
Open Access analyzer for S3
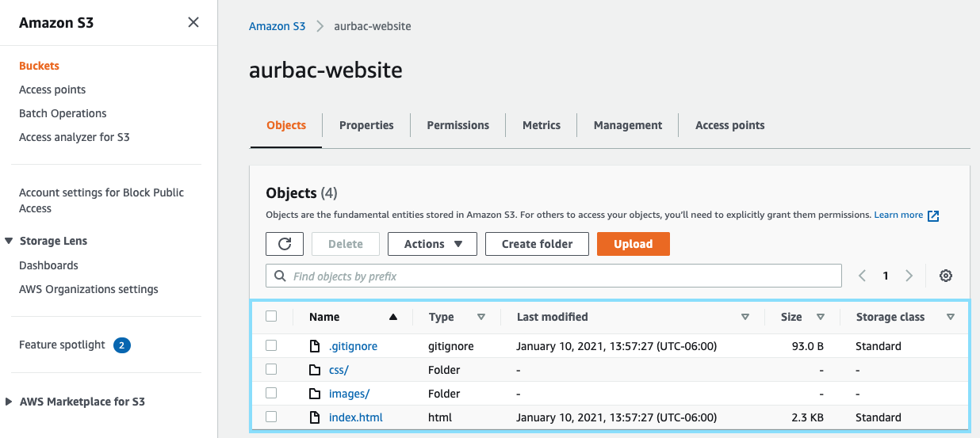75,137
